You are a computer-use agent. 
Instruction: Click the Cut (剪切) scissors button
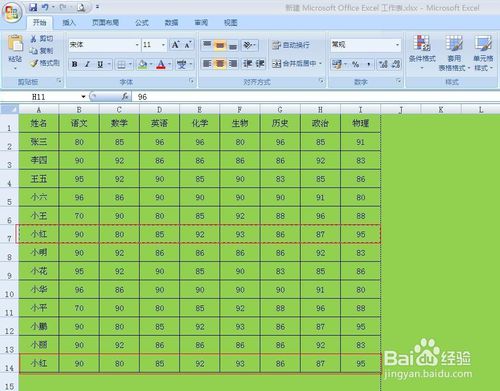pos(41,39)
